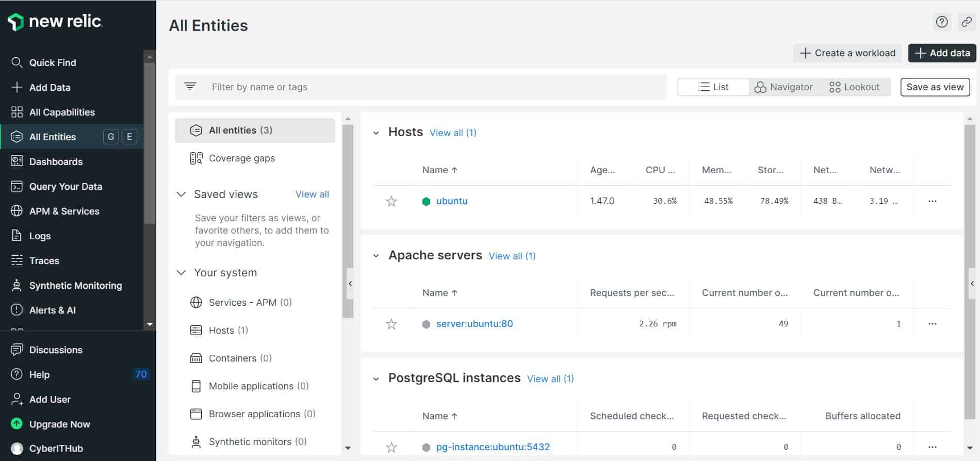Switch to Lookout view
Viewport: 980px width, 461px height.
pyautogui.click(x=854, y=87)
